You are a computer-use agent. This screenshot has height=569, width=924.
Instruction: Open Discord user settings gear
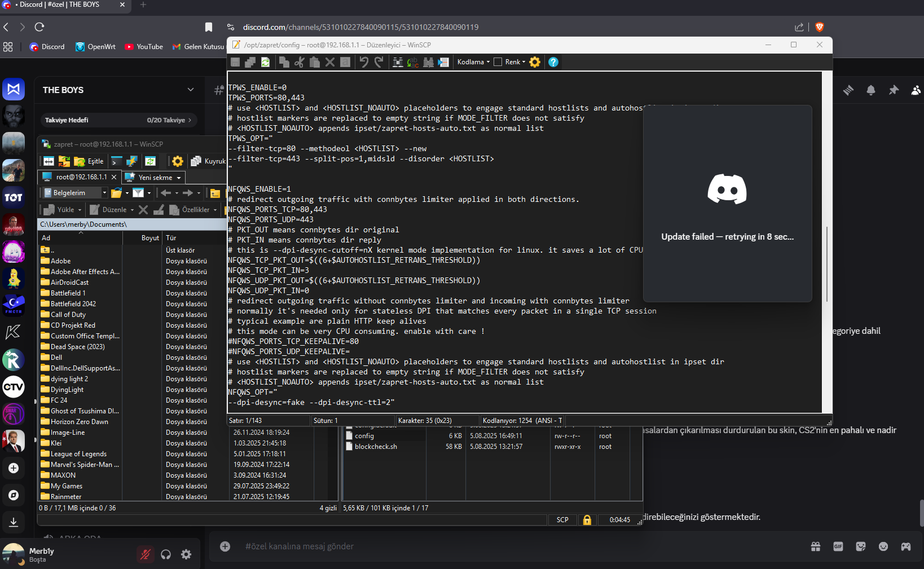point(186,555)
